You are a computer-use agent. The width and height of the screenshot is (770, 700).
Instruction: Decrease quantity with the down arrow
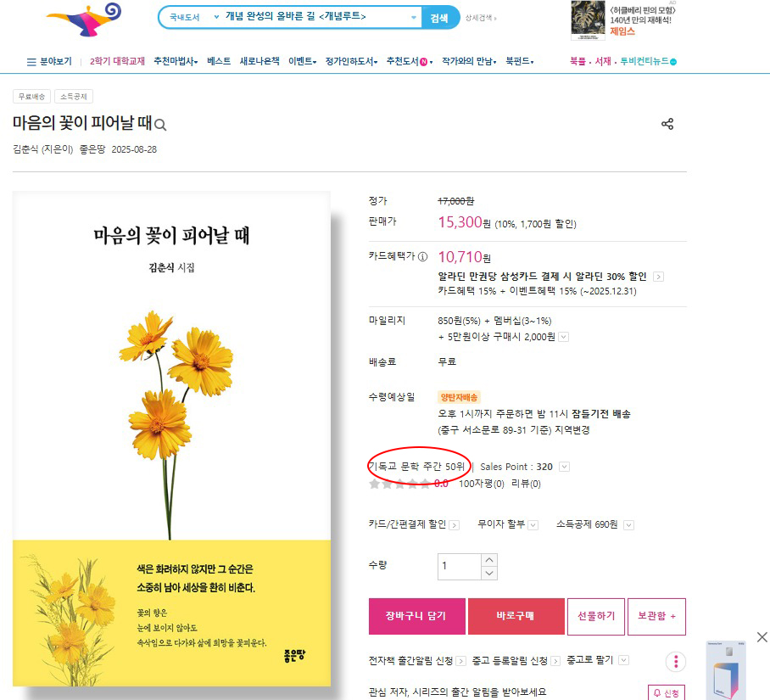pos(489,574)
